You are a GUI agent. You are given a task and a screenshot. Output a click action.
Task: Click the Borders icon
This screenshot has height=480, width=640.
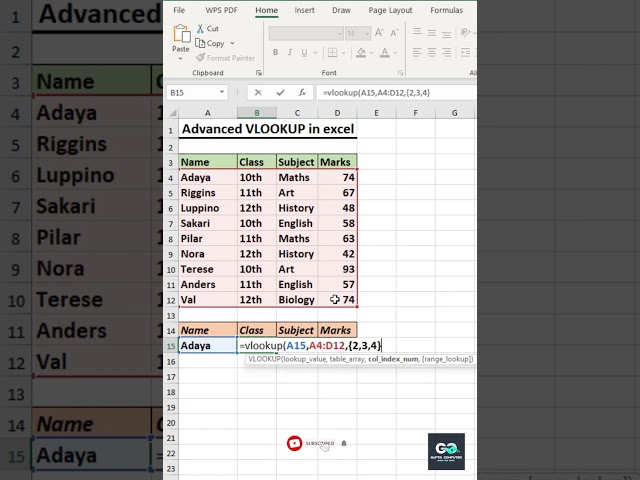pyautogui.click(x=333, y=52)
